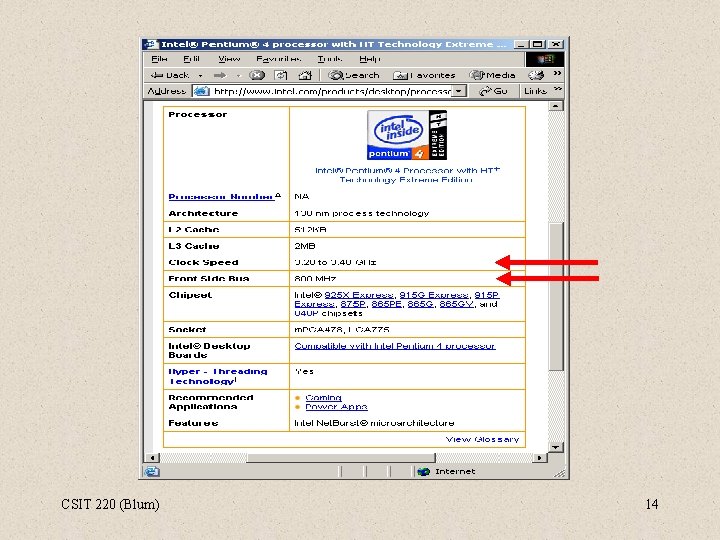The image size is (720, 540).
Task: Open the Back history dropdown arrow
Action: [200, 75]
